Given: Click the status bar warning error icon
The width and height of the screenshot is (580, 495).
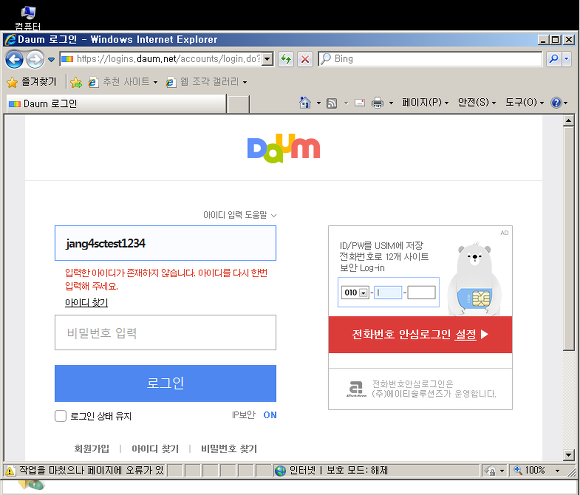Looking at the screenshot, I should [x=10, y=471].
